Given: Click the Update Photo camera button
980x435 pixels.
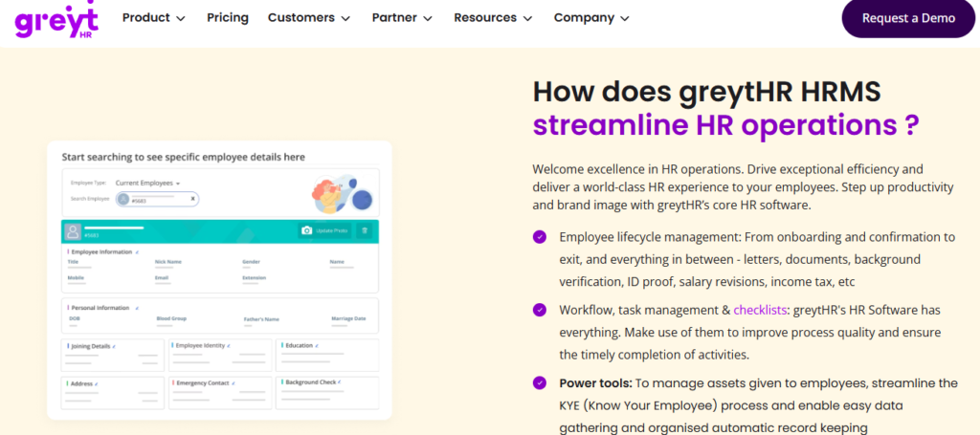Looking at the screenshot, I should pos(325,231).
